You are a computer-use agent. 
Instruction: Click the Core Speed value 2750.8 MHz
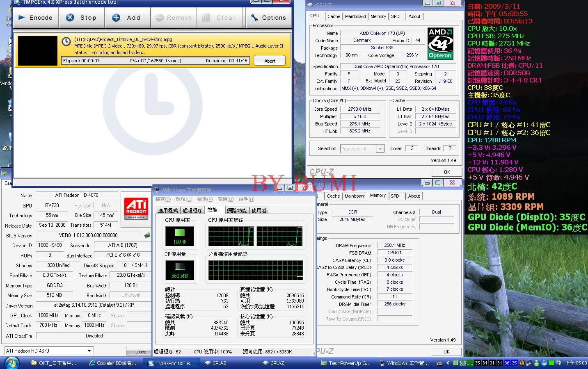pyautogui.click(x=360, y=109)
